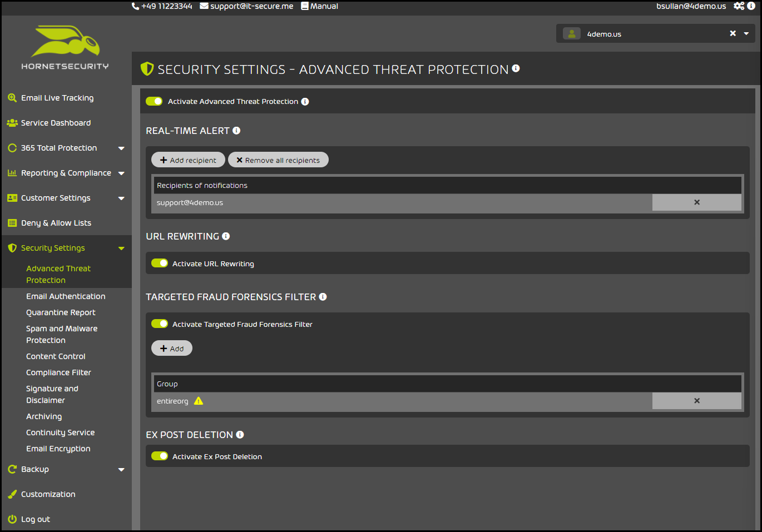Open the gears settings icon top right
This screenshot has width=762, height=532.
tap(739, 6)
